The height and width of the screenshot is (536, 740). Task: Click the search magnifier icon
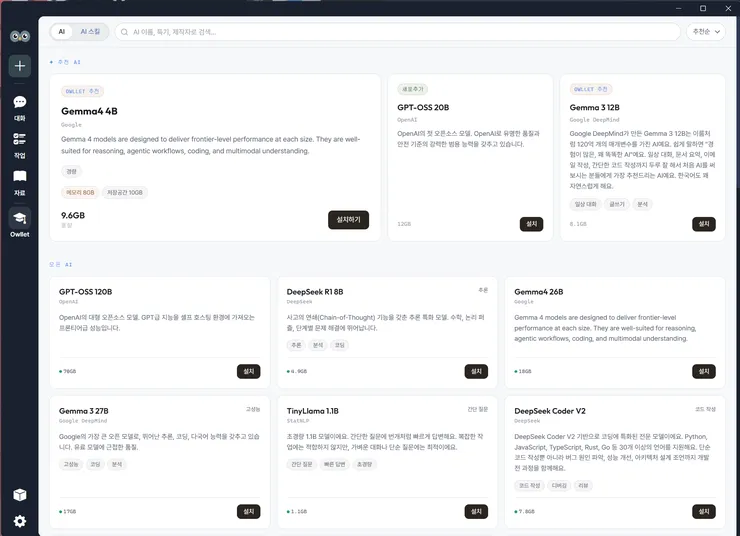coord(125,32)
